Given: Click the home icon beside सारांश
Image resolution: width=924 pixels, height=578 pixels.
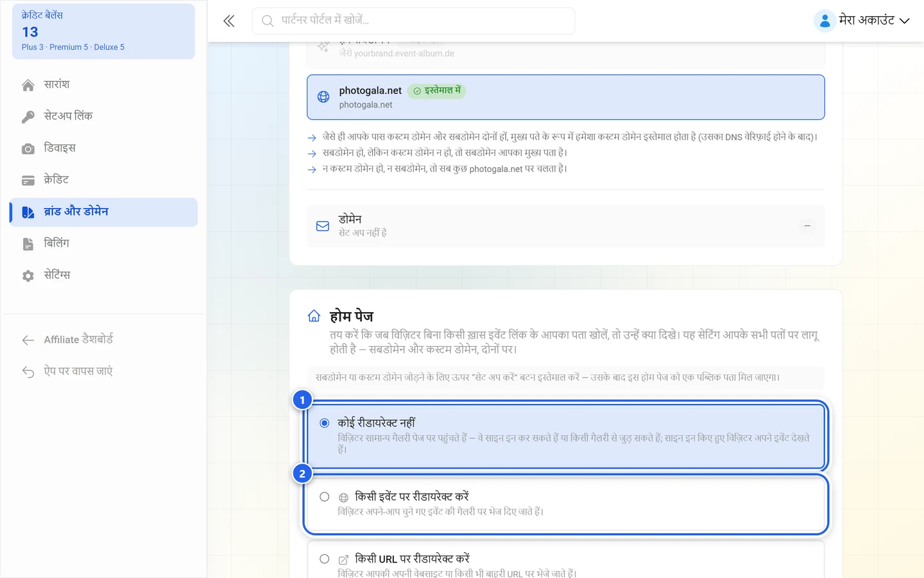Looking at the screenshot, I should 28,85.
